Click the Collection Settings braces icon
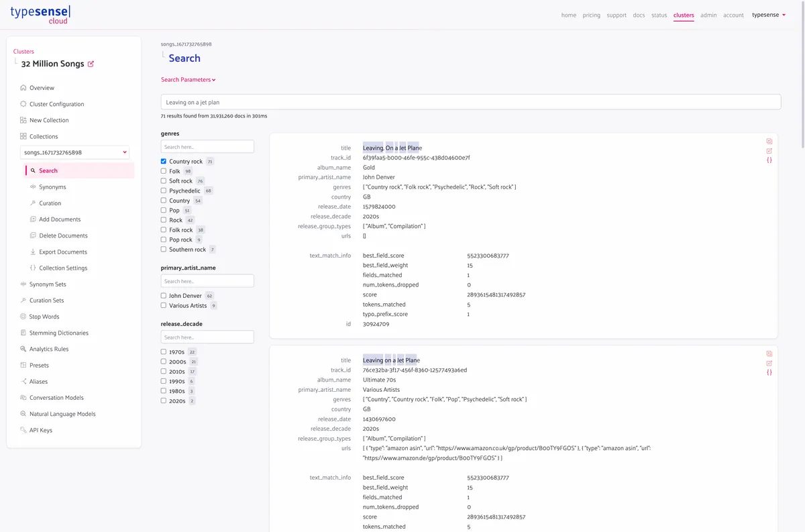 tap(33, 268)
